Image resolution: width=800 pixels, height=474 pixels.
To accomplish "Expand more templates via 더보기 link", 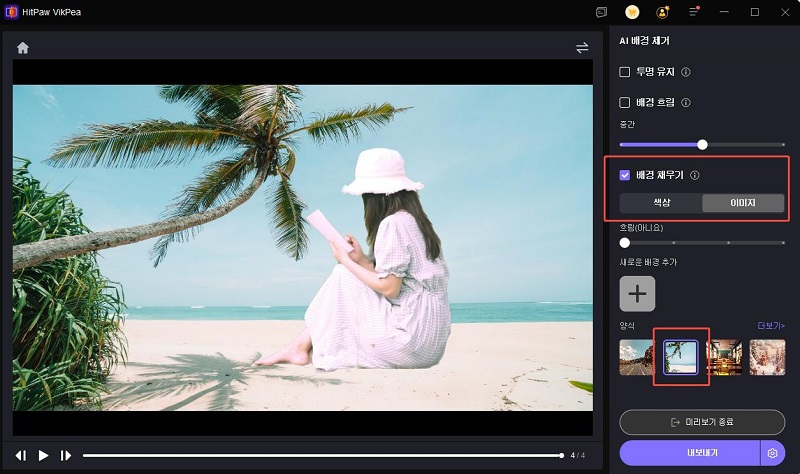I will tap(770, 326).
